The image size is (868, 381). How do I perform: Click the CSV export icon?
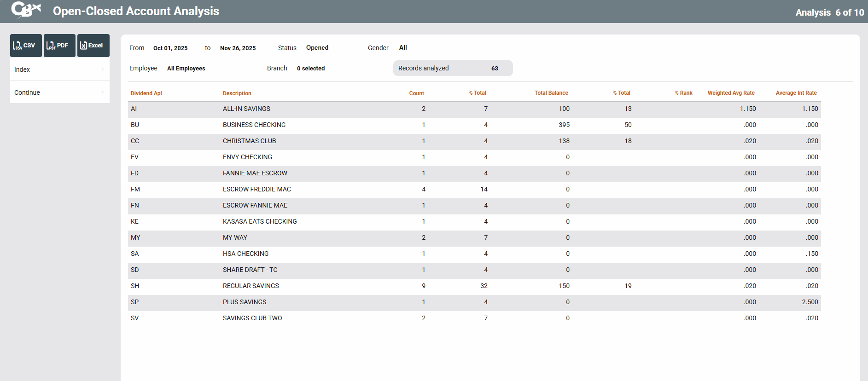tap(26, 46)
